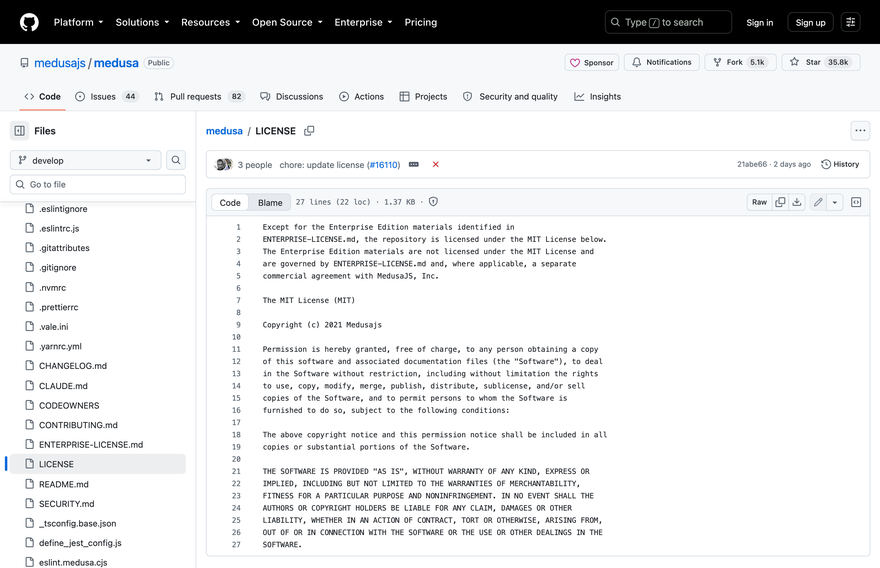Open README.md in the file tree
The height and width of the screenshot is (568, 880).
63,484
